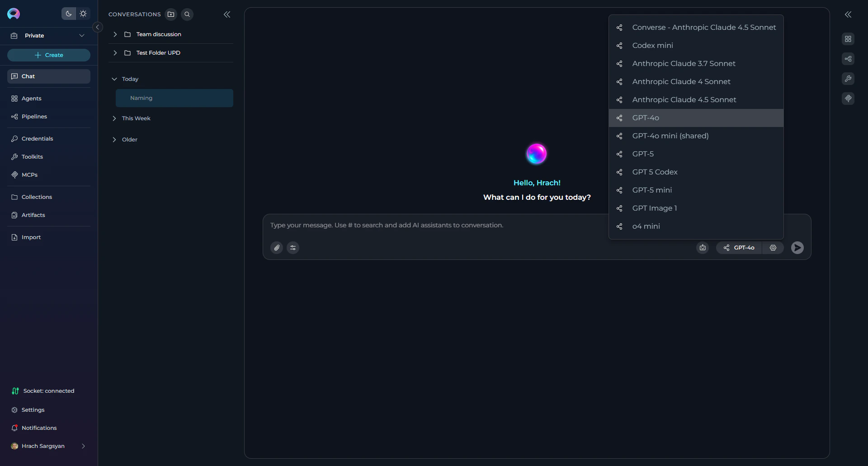Collapse the Today conversations group

(115, 79)
